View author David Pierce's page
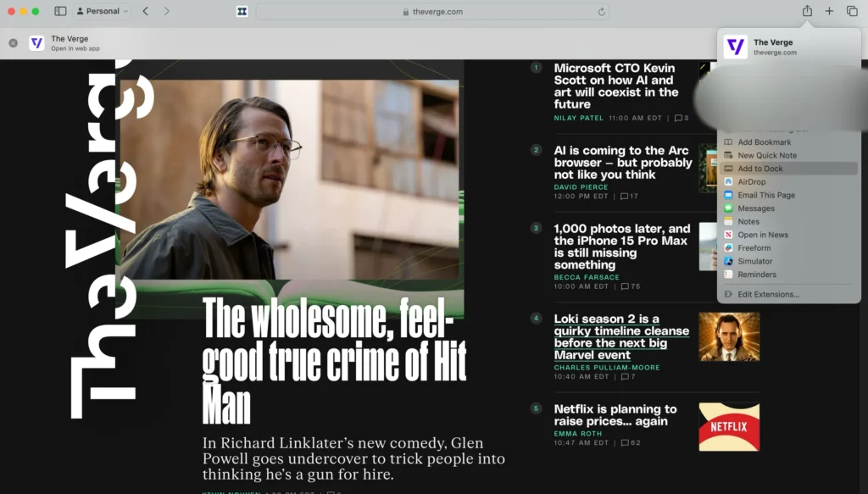The height and width of the screenshot is (494, 868). pos(581,187)
